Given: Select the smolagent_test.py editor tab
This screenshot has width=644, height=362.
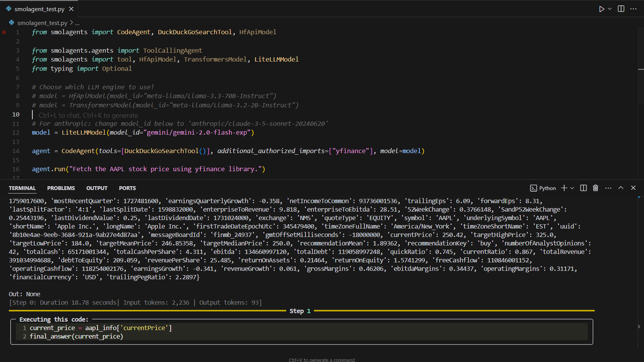Looking at the screenshot, I should (x=39, y=10).
